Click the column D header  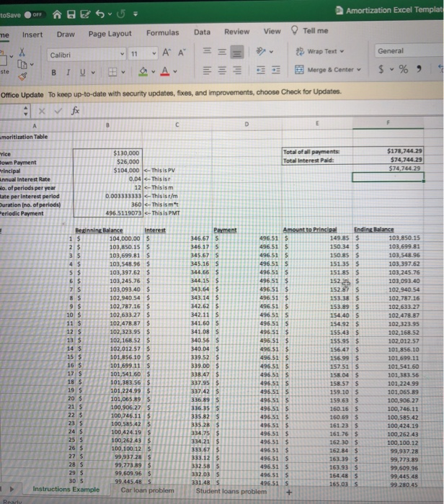(x=247, y=124)
